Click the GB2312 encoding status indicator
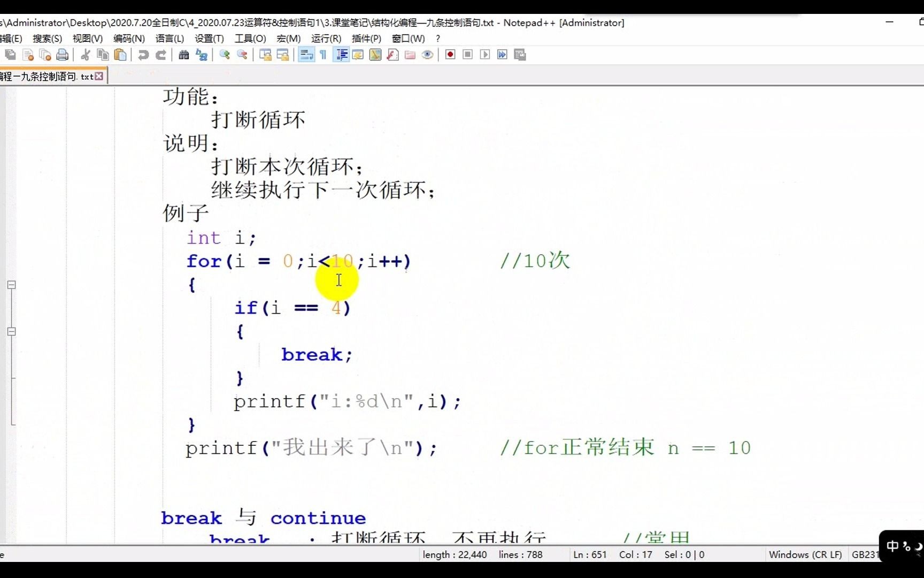Viewport: 924px width, 578px height. (865, 554)
